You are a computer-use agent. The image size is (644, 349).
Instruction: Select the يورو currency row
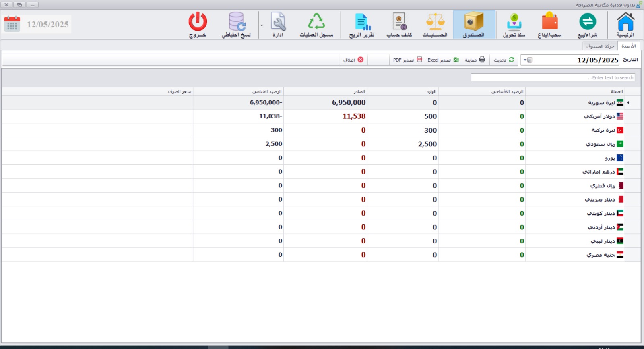click(321, 158)
